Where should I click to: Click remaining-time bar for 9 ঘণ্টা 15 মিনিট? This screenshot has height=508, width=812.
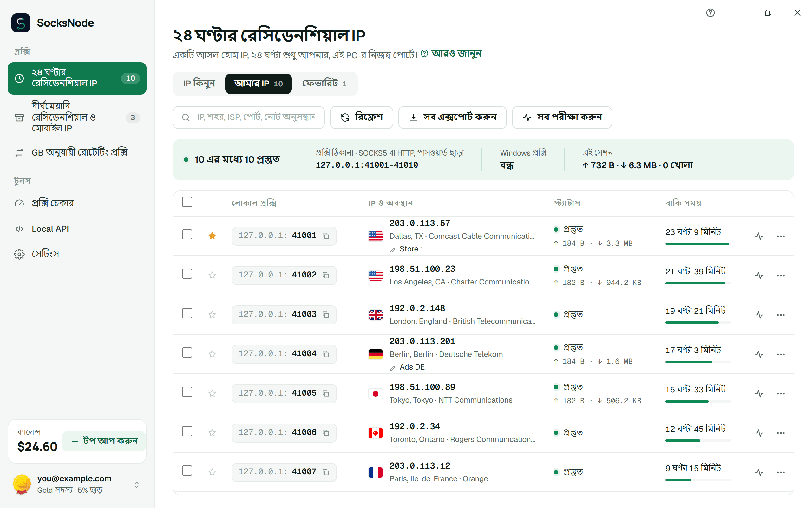click(697, 480)
